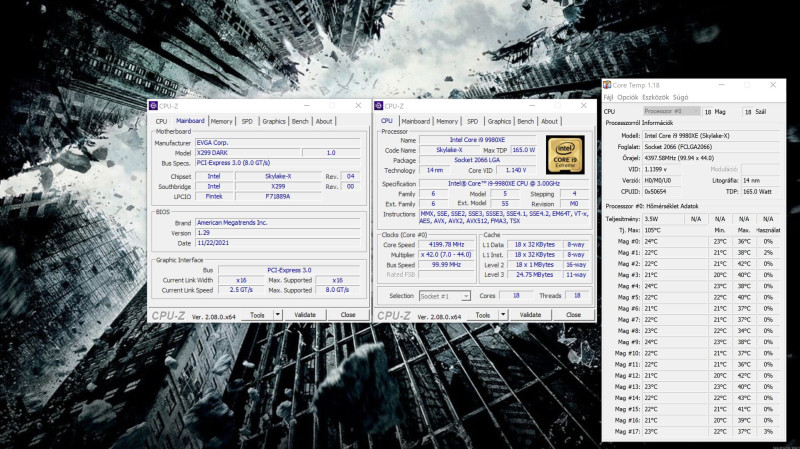Click Close button in Mainboard CPU-Z window
Image resolution: width=800 pixels, height=449 pixels.
[x=348, y=315]
